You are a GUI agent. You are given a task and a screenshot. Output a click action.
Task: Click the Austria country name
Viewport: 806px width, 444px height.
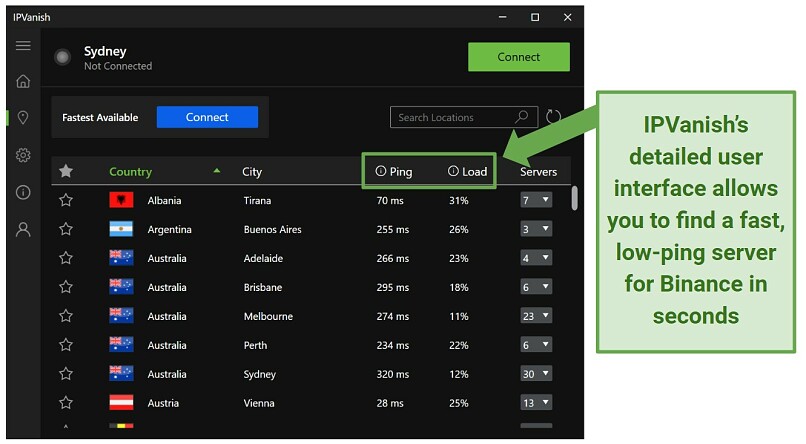[x=163, y=403]
